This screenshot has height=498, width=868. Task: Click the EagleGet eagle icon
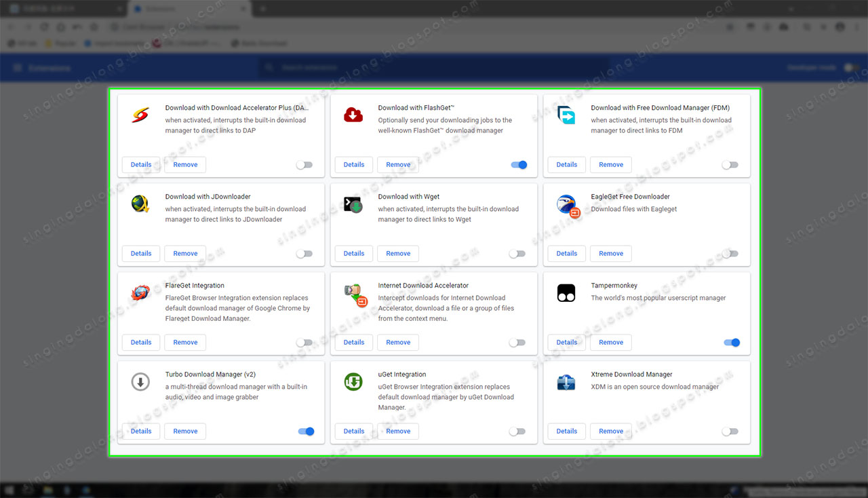567,205
